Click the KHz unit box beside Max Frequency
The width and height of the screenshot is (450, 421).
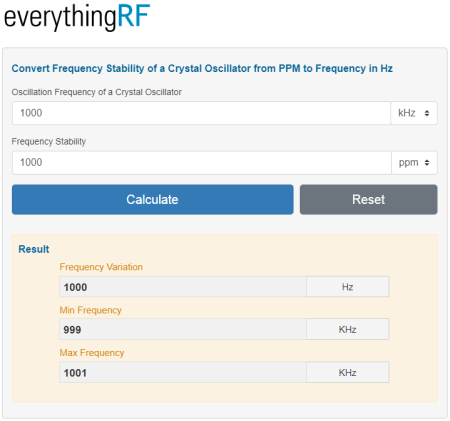(348, 372)
